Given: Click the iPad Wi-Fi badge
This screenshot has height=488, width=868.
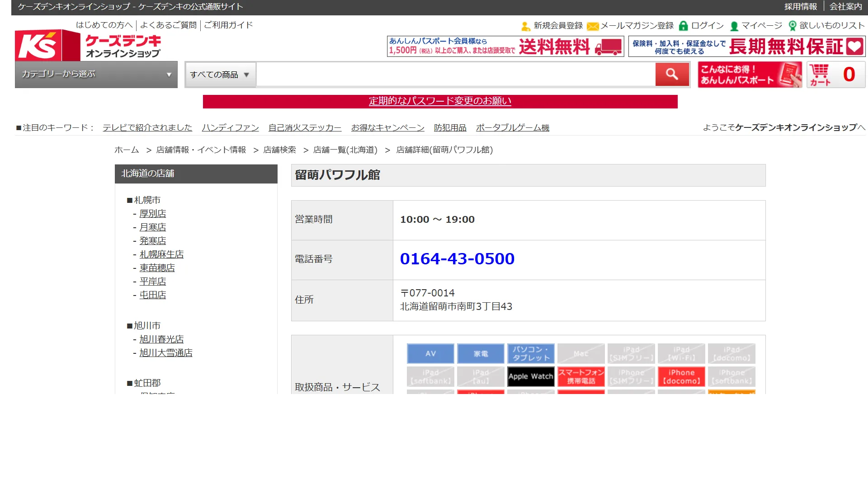Looking at the screenshot, I should [681, 354].
